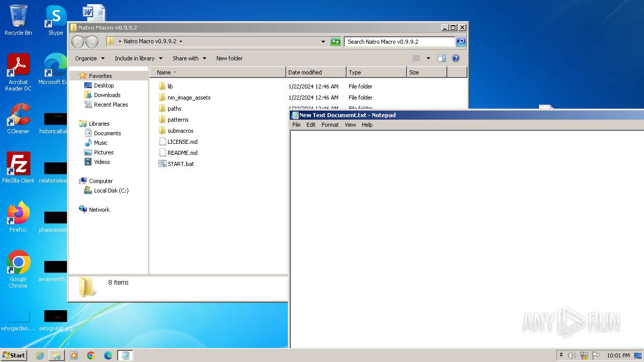Select the lib folder icon
The image size is (644, 362).
pos(162,86)
